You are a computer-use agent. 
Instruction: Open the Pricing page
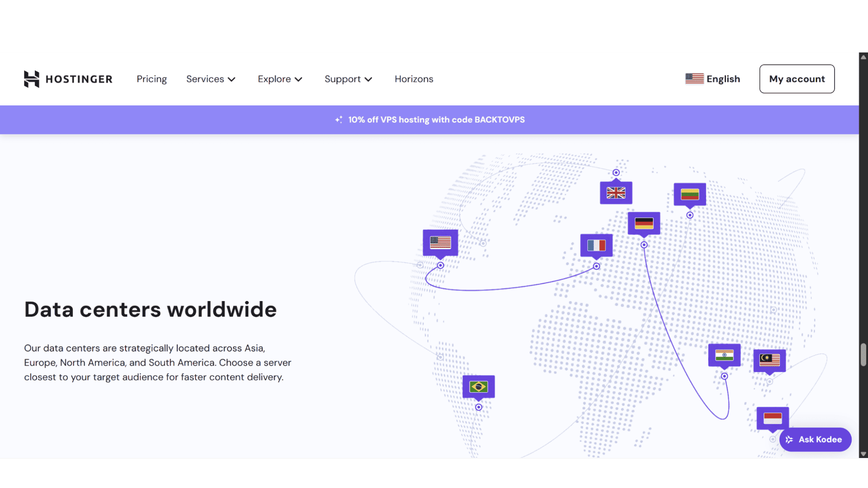(x=152, y=79)
